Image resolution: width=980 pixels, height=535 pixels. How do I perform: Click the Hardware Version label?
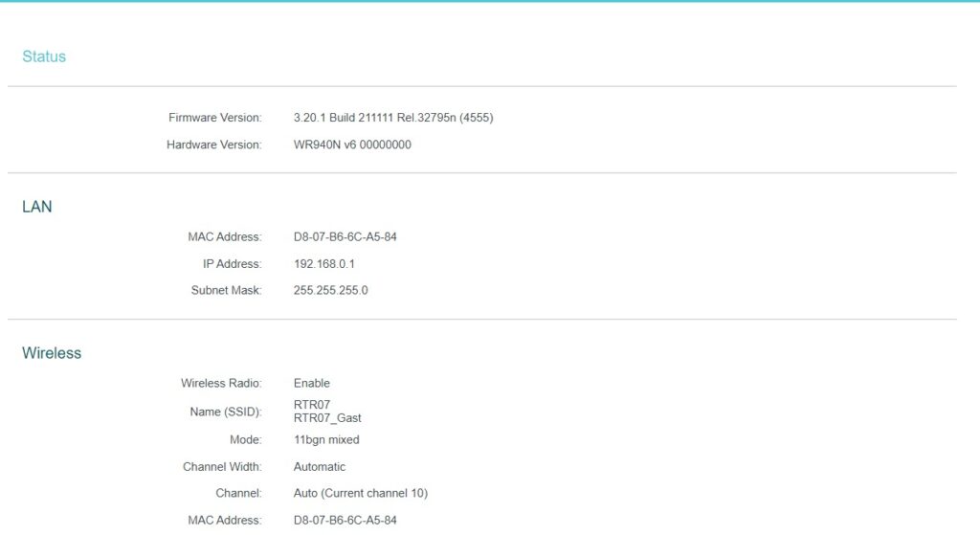(x=213, y=145)
